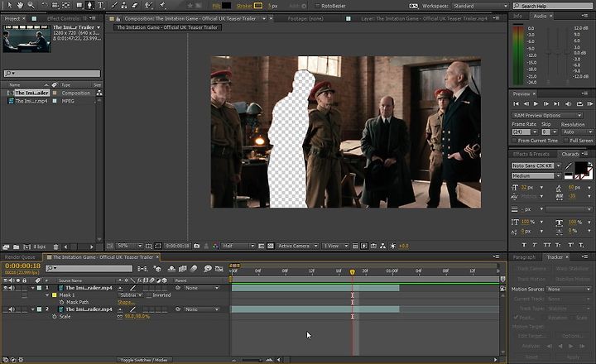Collapse the Mask 1 disclosure triangle
Image resolution: width=596 pixels, height=364 pixels.
point(47,295)
